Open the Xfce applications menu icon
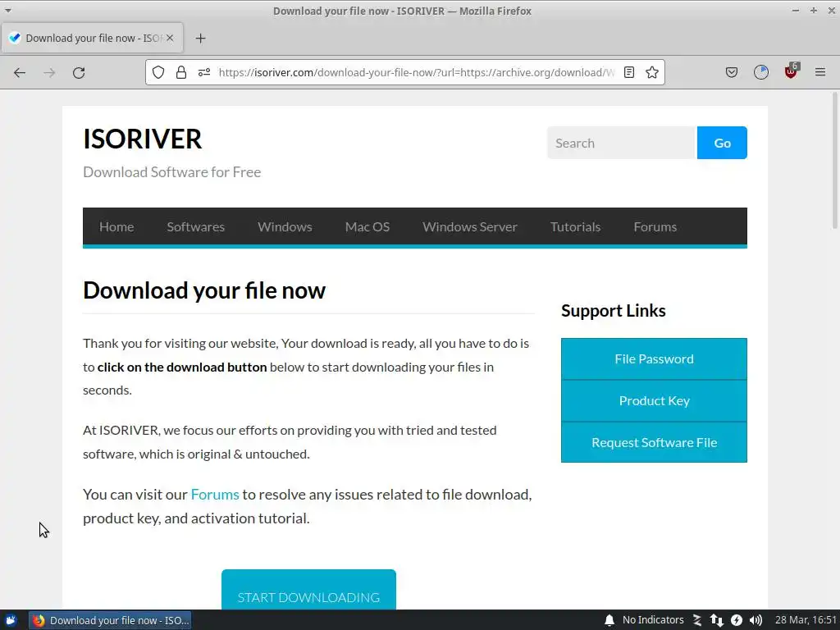 11,620
